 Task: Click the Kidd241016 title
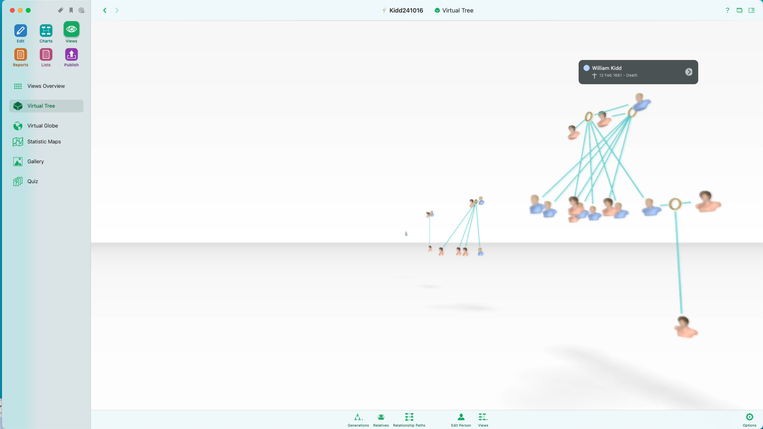tap(406, 10)
